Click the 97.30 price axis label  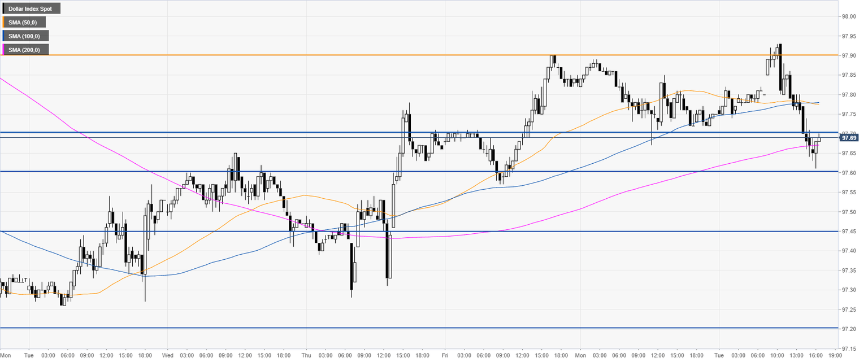point(849,290)
